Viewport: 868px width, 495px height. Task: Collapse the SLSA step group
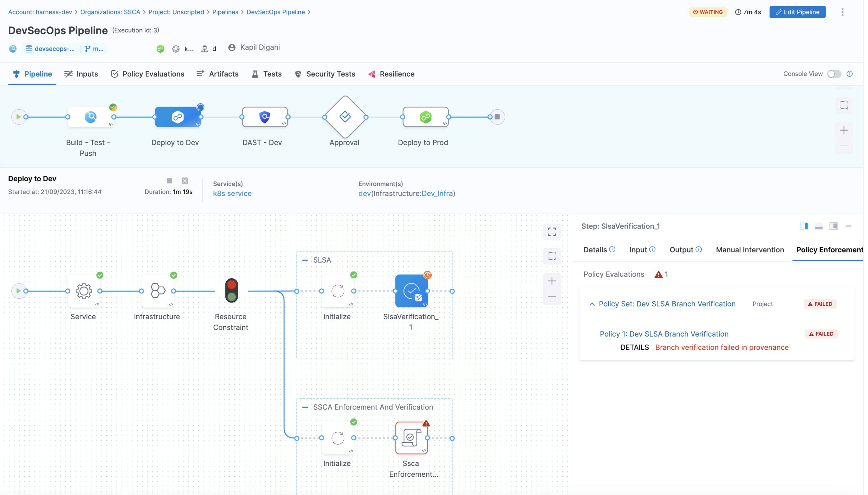click(305, 260)
